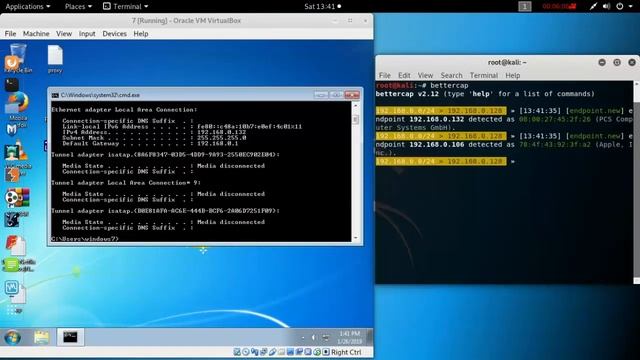Click the VirtualBox display status icon
The width and height of the screenshot is (640, 360).
point(290,352)
